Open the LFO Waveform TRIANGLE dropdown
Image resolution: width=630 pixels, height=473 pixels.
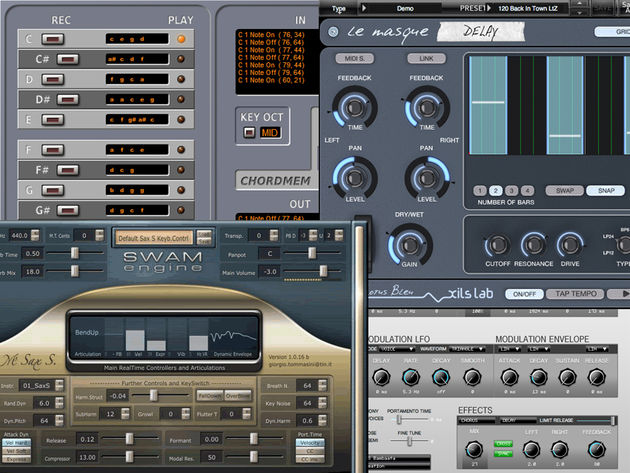[467, 349]
